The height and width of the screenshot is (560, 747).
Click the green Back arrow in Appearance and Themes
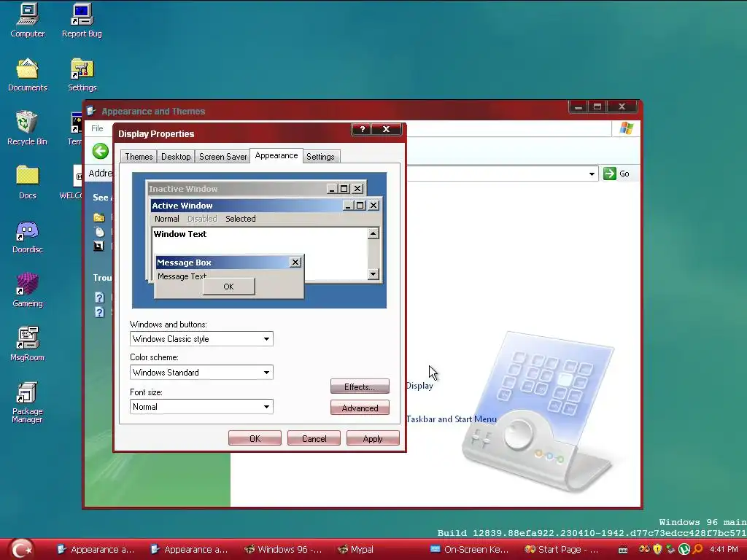pyautogui.click(x=101, y=152)
